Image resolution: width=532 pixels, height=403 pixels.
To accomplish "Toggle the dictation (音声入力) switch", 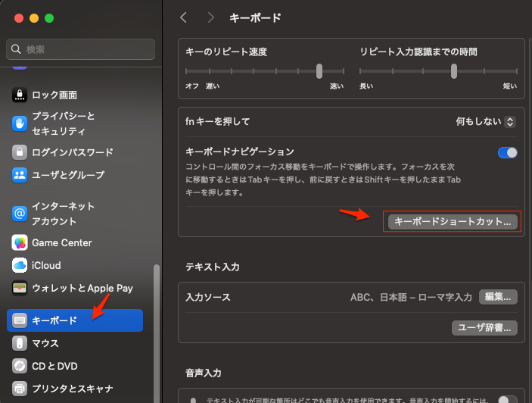I will (x=507, y=400).
